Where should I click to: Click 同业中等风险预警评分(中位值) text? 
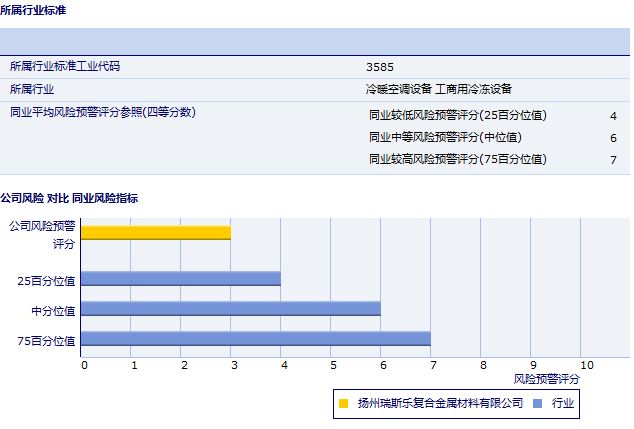[x=445, y=137]
